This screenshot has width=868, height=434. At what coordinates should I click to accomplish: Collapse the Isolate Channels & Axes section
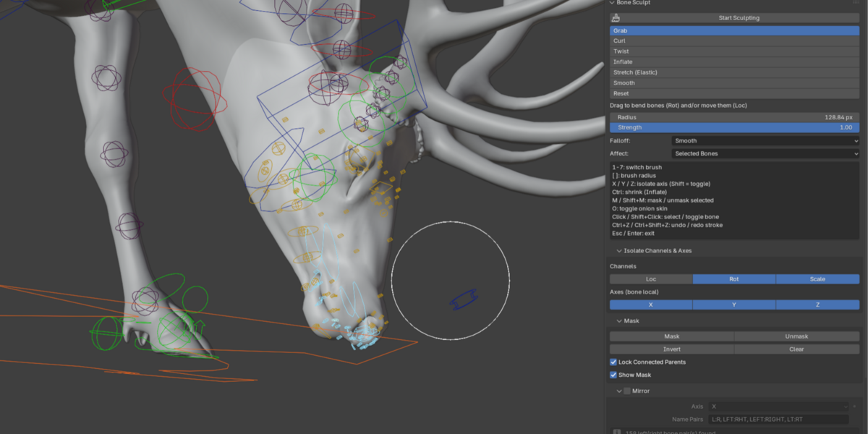[x=655, y=251]
